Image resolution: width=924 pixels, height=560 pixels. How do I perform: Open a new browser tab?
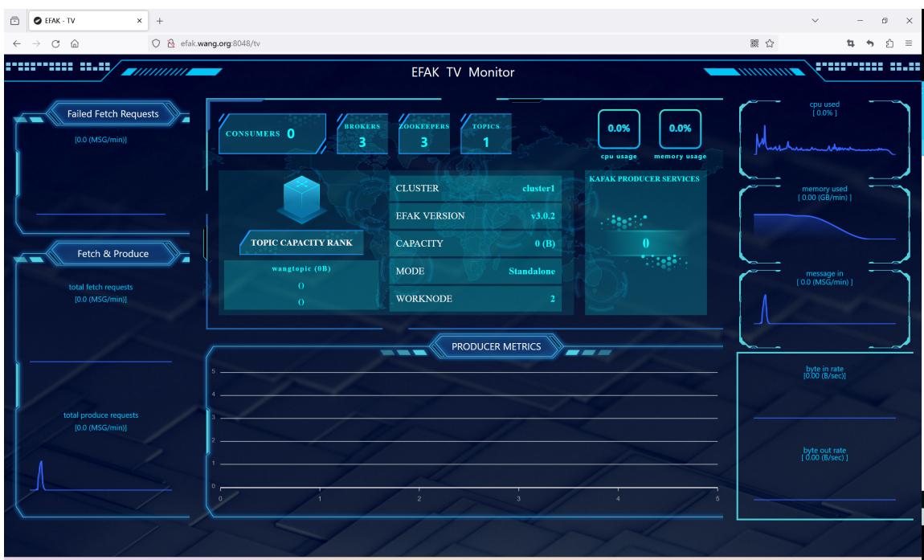point(160,21)
